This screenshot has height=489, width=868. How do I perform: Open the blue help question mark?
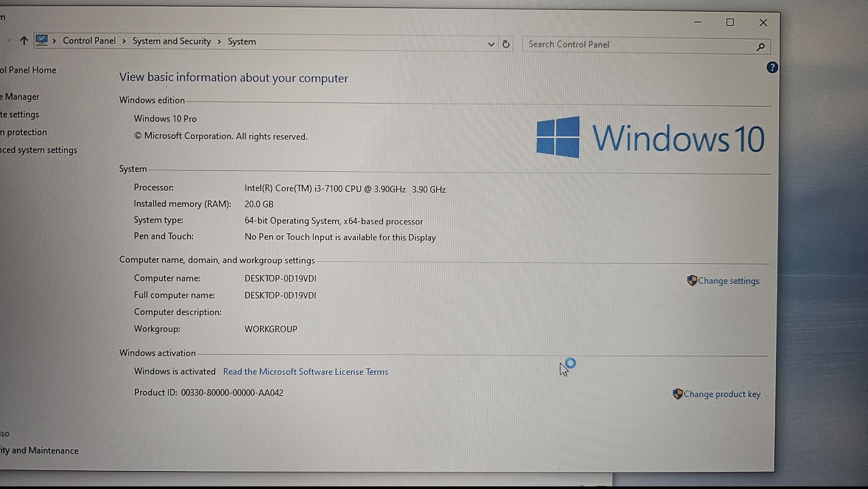(772, 67)
